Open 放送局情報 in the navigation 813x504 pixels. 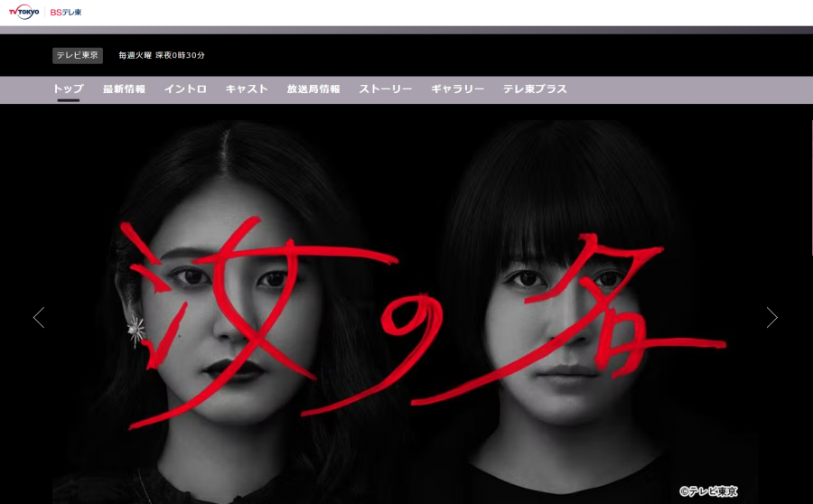click(x=313, y=89)
